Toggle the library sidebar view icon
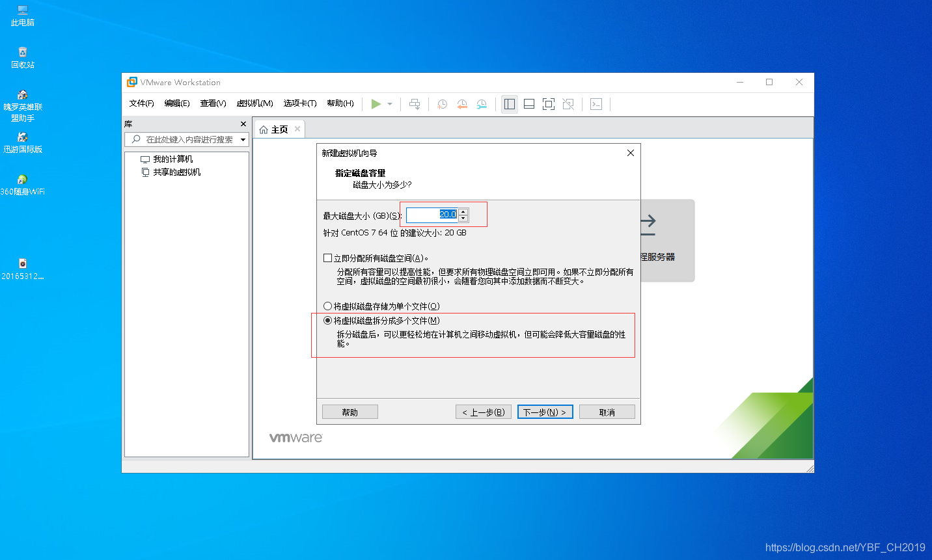Viewport: 932px width, 560px height. [510, 104]
